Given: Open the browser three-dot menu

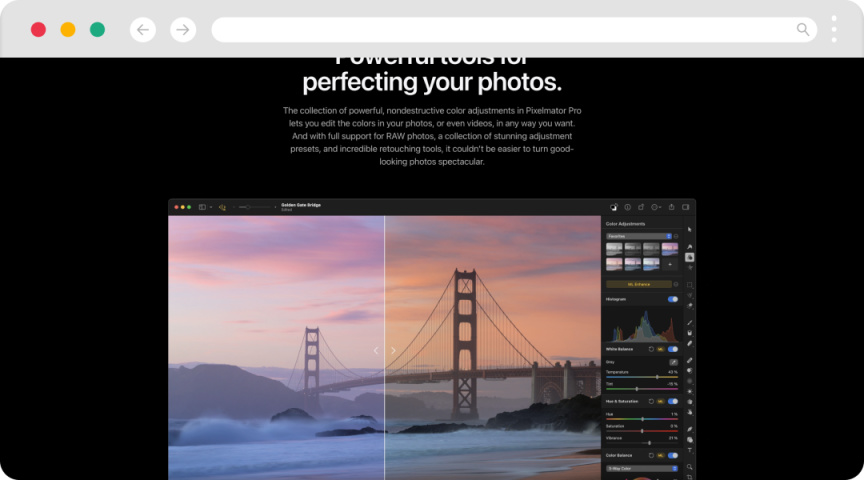Looking at the screenshot, I should [834, 29].
